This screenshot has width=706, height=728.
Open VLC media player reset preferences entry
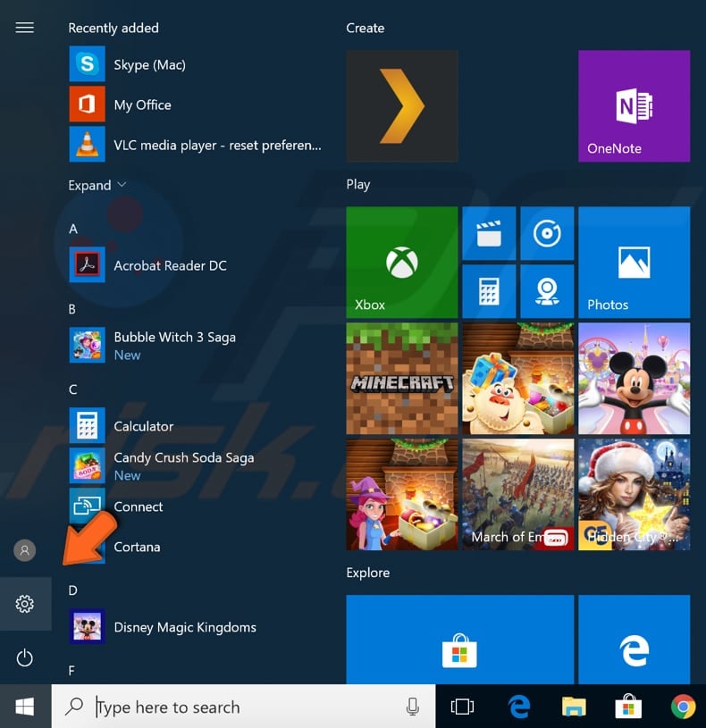(x=195, y=145)
